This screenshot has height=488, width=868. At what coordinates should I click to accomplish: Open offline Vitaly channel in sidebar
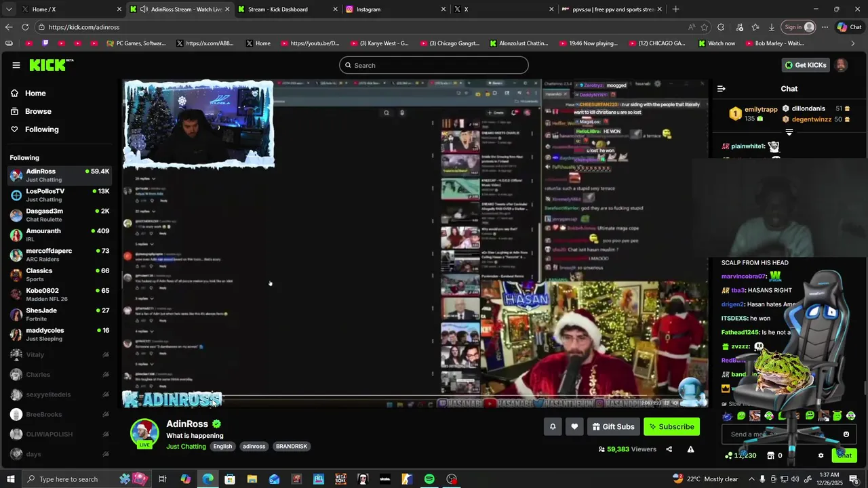coord(60,354)
